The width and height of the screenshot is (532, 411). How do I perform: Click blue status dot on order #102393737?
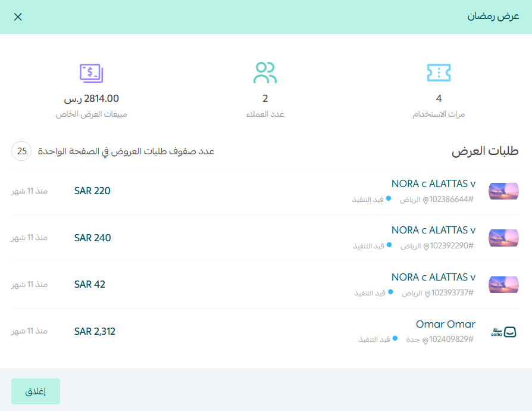click(x=391, y=292)
